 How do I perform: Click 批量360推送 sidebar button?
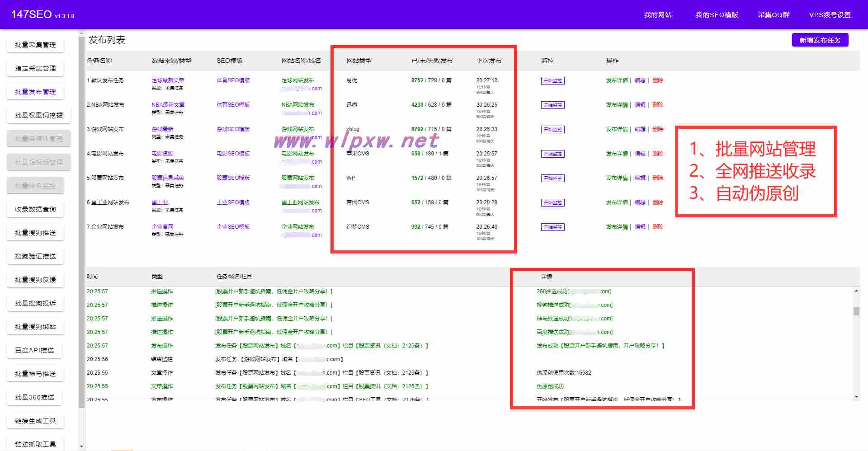point(34,397)
